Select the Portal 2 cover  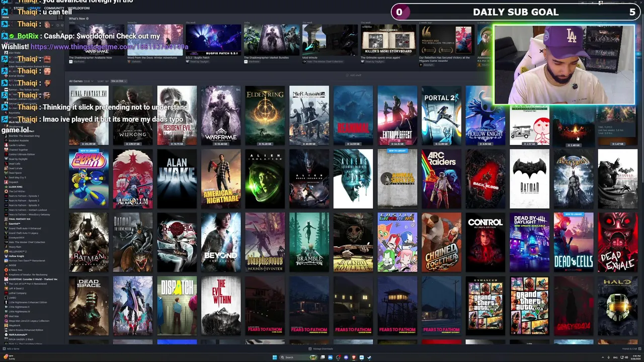441,115
